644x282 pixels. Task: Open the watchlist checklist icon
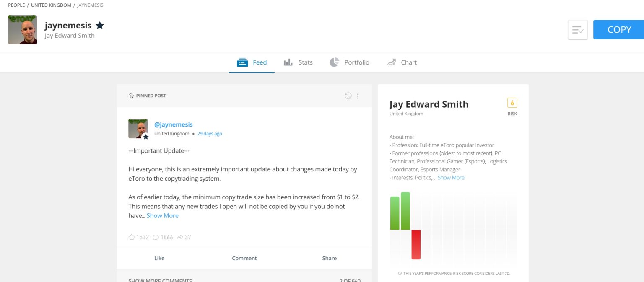click(577, 30)
